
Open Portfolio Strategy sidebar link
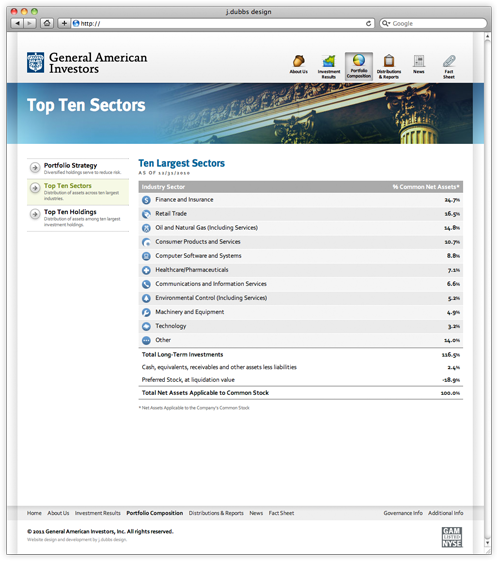70,166
